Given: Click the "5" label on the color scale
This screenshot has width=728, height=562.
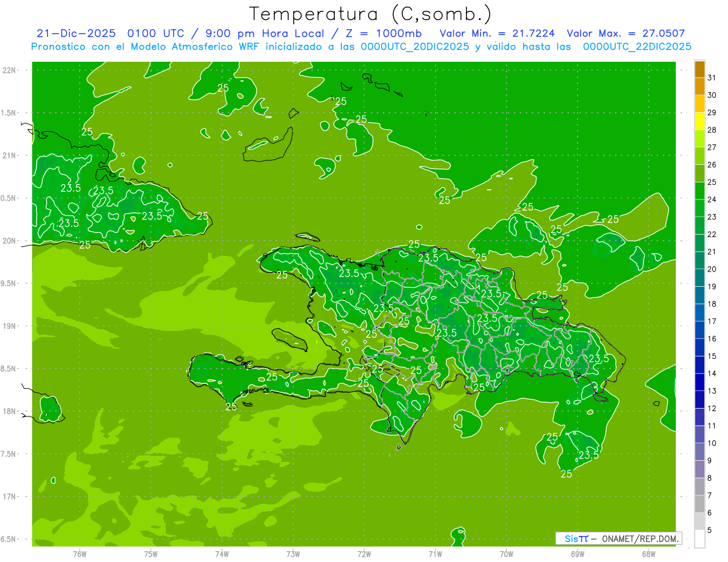Looking at the screenshot, I should pyautogui.click(x=710, y=530).
